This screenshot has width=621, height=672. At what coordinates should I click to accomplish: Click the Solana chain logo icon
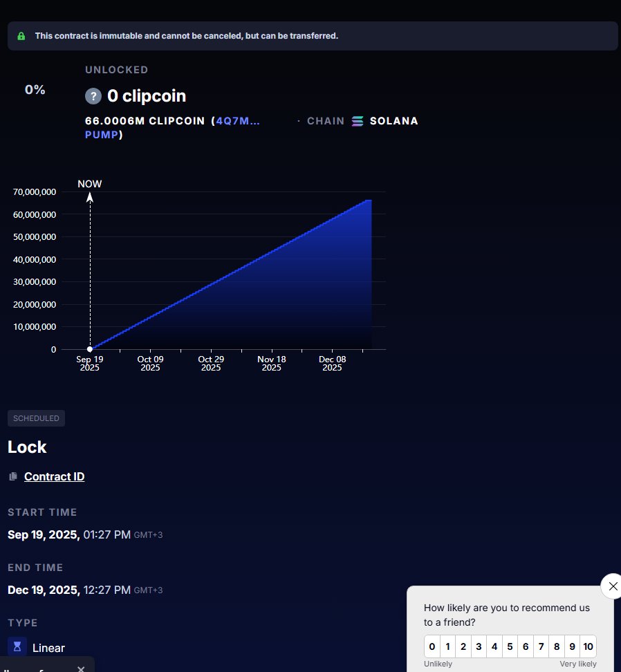[358, 121]
